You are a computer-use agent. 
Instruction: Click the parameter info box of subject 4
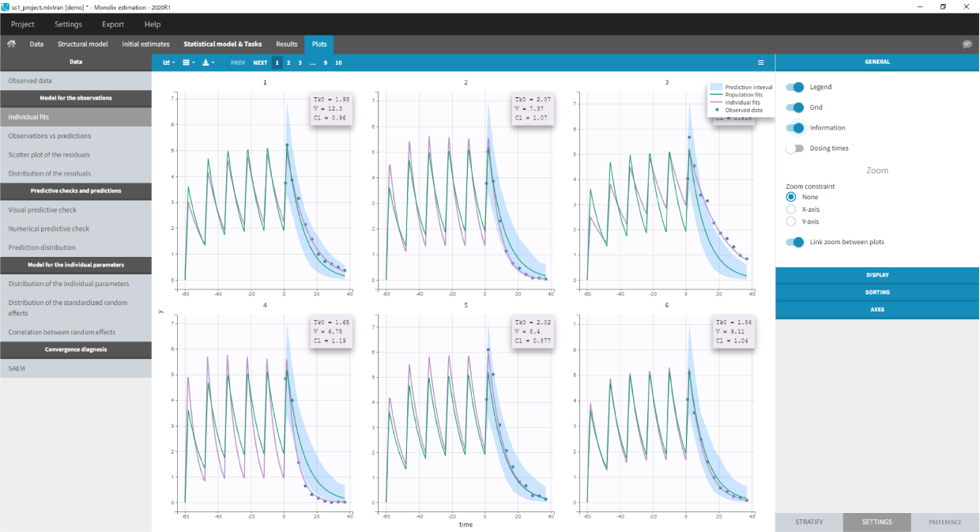click(x=332, y=333)
